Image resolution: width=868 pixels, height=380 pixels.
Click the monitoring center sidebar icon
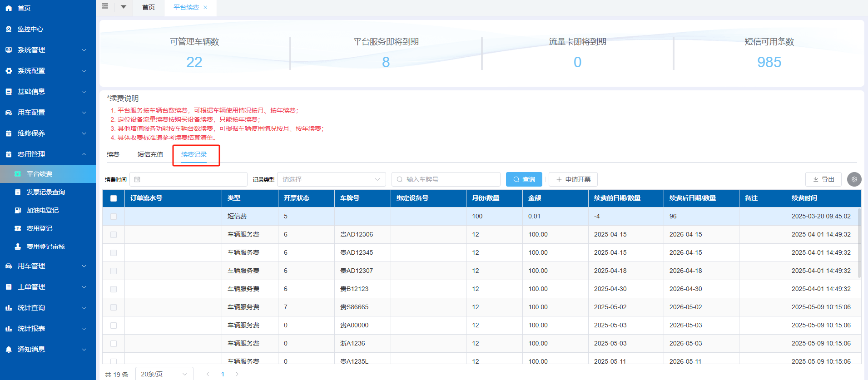(x=9, y=29)
